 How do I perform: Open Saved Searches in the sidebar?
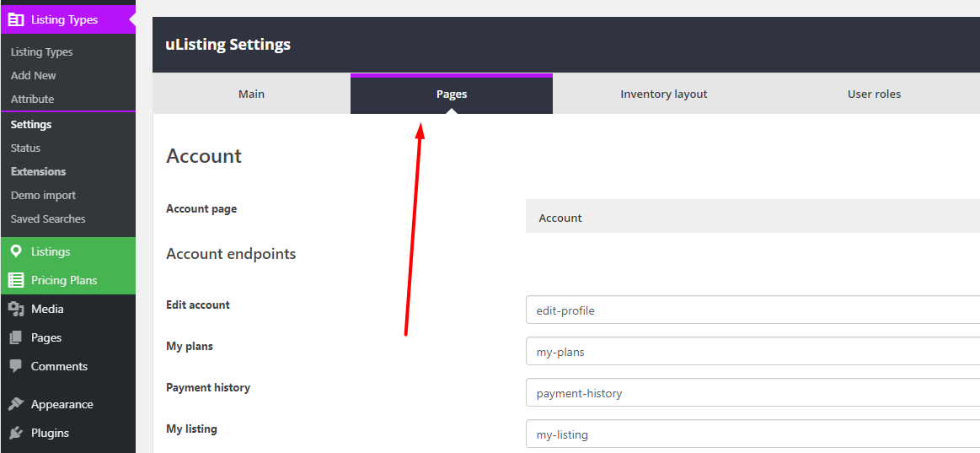pyautogui.click(x=48, y=218)
